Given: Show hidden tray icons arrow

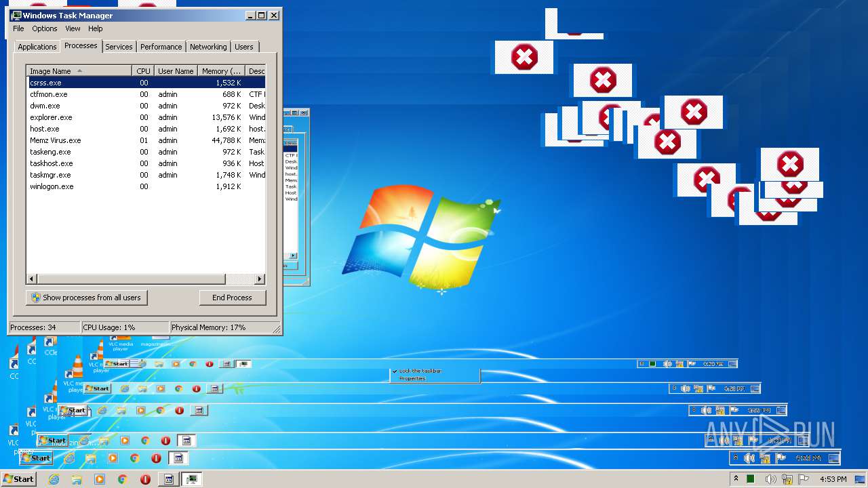Looking at the screenshot, I should [736, 479].
